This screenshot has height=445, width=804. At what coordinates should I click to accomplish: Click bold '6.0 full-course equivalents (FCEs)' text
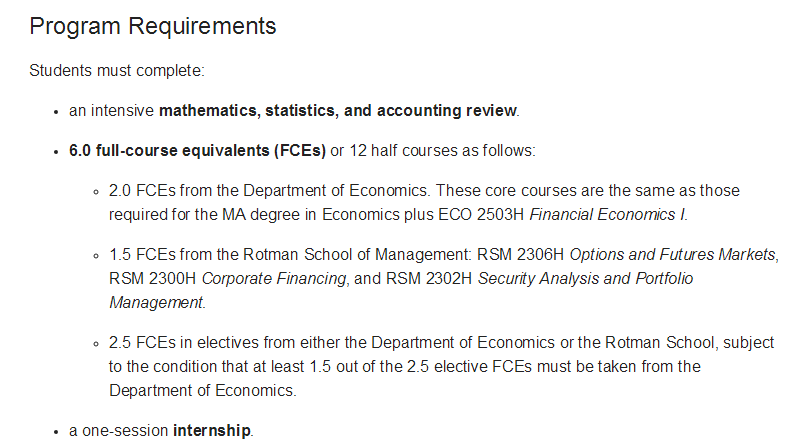click(x=197, y=151)
